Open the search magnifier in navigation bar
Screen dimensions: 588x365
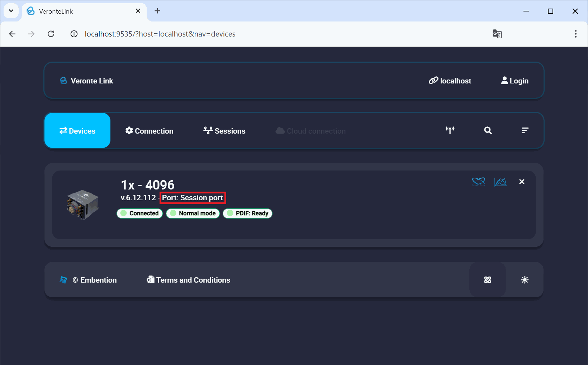[x=488, y=130]
